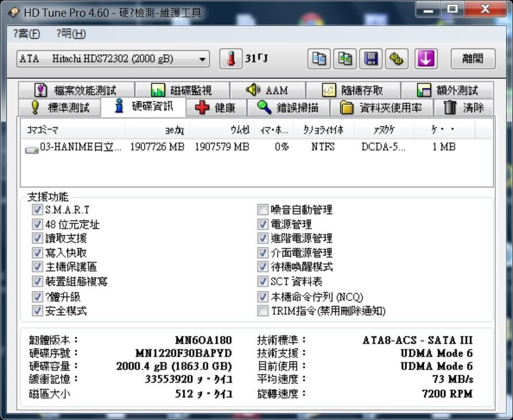
Task: Switch to the 錯誤掃描 tab
Action: tap(288, 107)
